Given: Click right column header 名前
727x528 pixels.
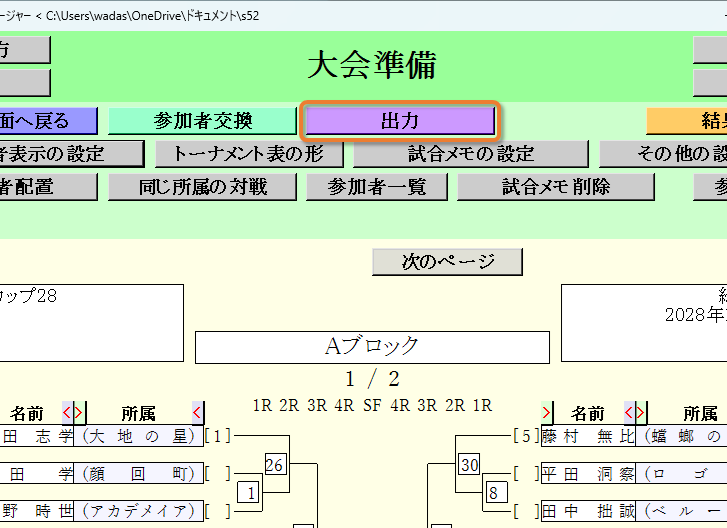Looking at the screenshot, I should tap(587, 413).
